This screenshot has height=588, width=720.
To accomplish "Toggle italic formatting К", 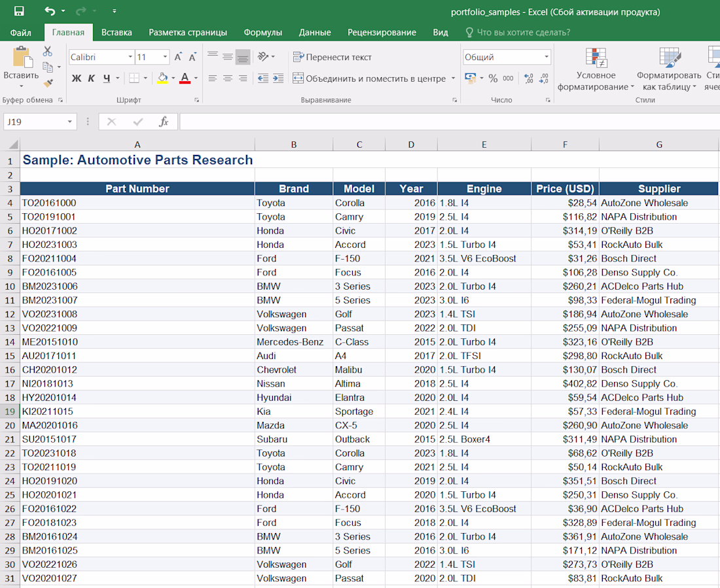I will pyautogui.click(x=92, y=78).
